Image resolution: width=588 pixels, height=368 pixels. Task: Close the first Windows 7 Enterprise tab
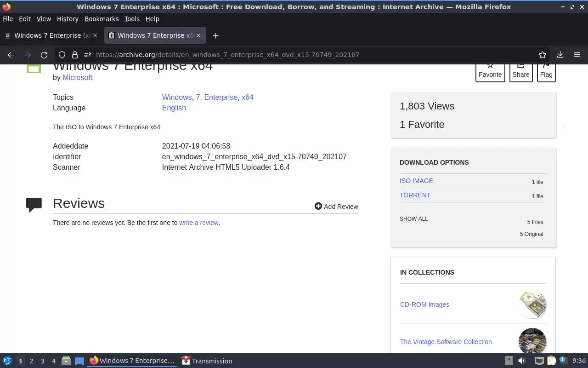pos(95,35)
